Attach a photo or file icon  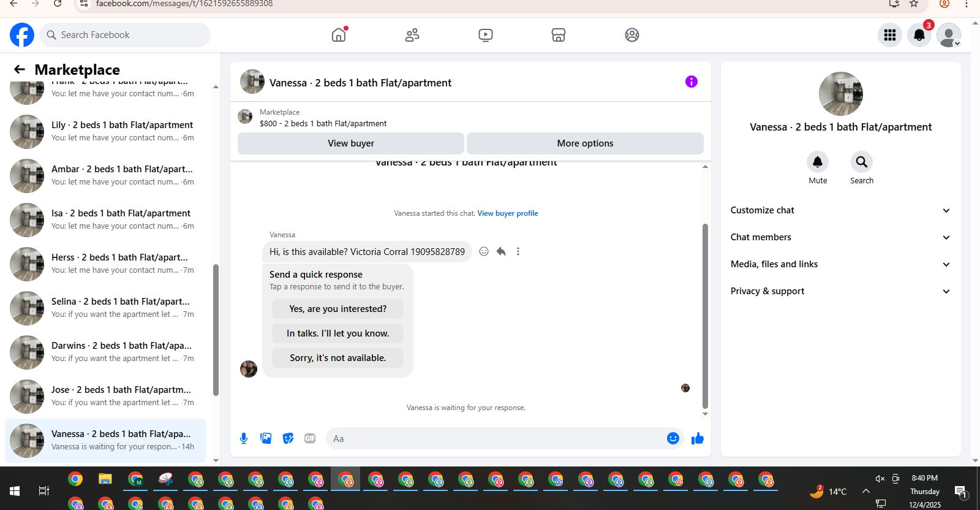click(266, 438)
